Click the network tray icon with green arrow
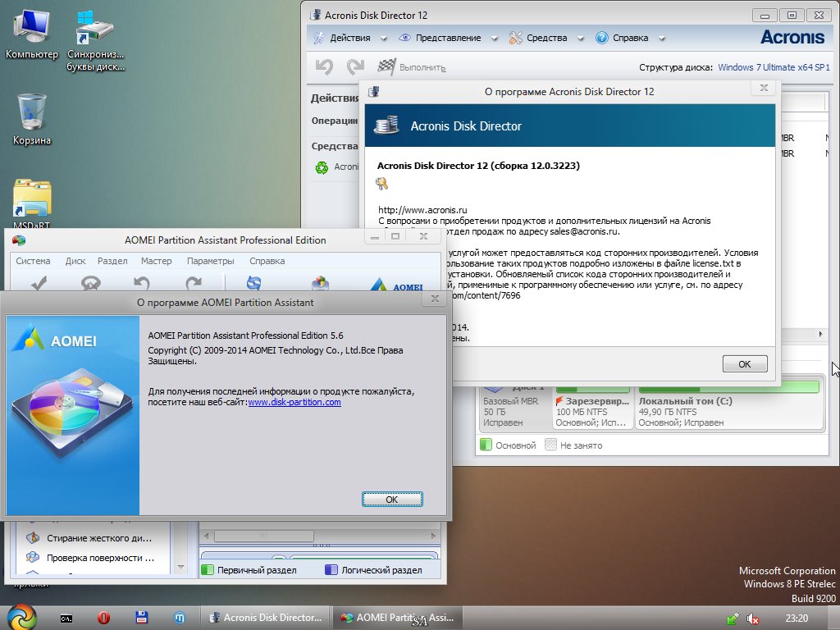This screenshot has width=840, height=630. click(733, 619)
